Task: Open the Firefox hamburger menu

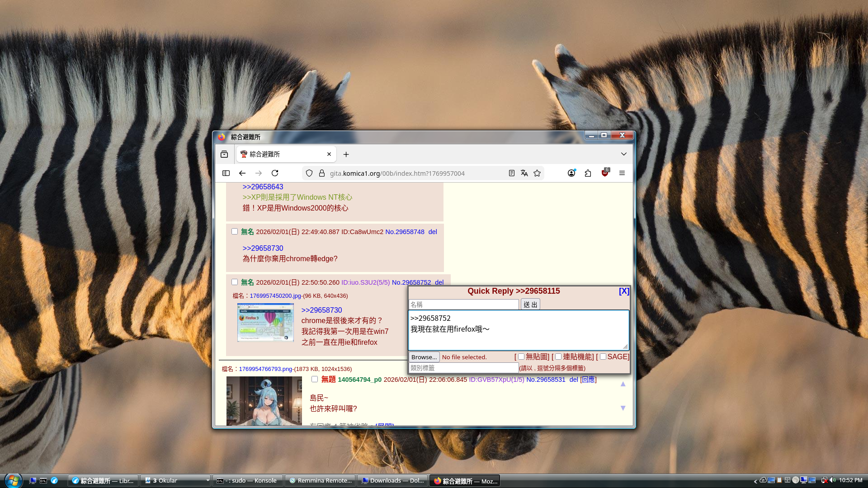Action: point(622,173)
